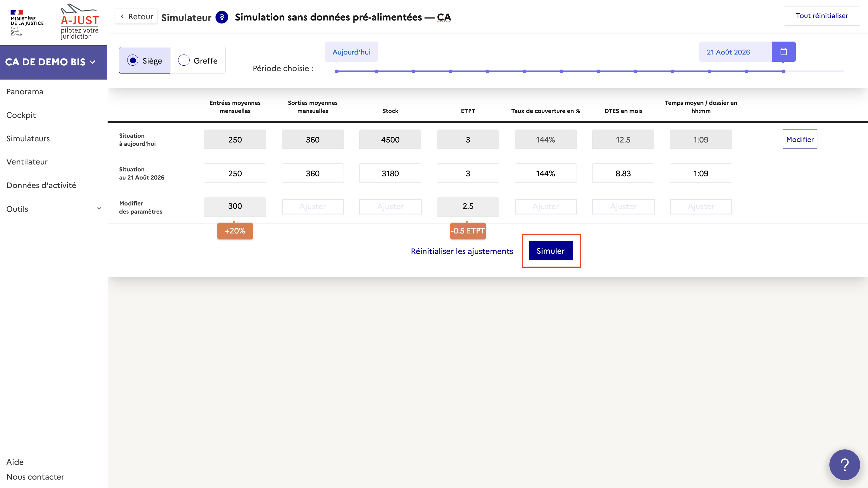Open the calendar date picker icon
This screenshot has height=488, width=868.
coord(783,52)
